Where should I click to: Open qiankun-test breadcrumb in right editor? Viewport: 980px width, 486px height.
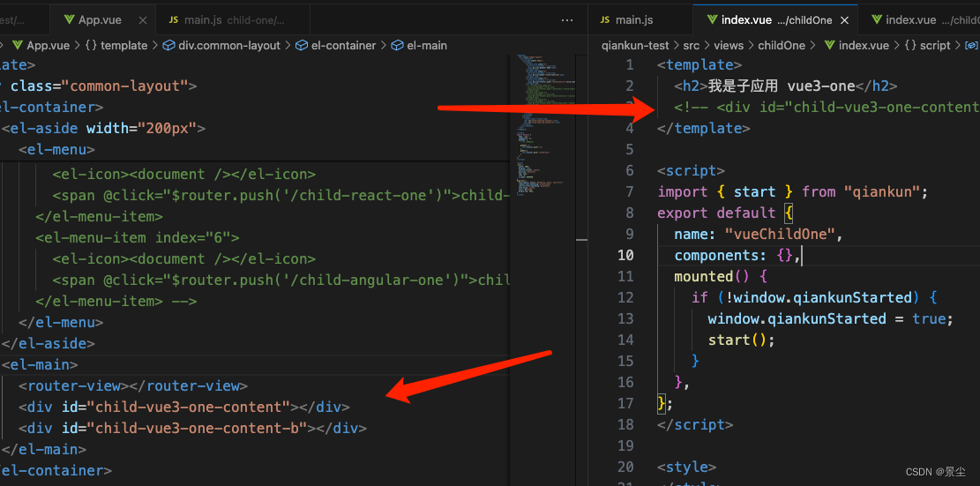[634, 46]
